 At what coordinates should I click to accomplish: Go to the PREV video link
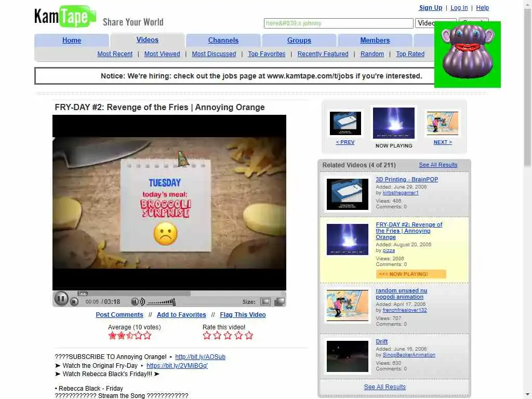345,142
